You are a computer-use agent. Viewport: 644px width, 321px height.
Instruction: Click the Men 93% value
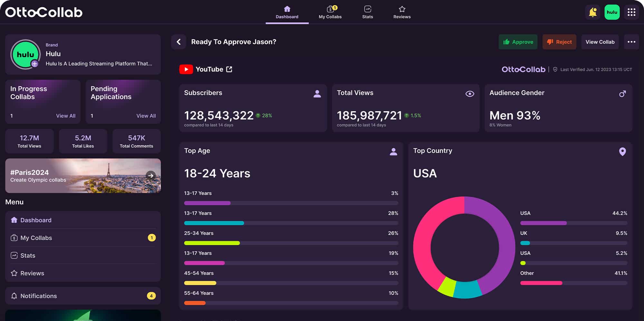[515, 115]
